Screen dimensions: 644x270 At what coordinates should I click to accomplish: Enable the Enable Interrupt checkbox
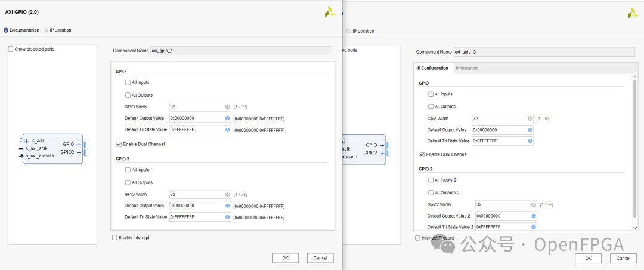tap(114, 238)
